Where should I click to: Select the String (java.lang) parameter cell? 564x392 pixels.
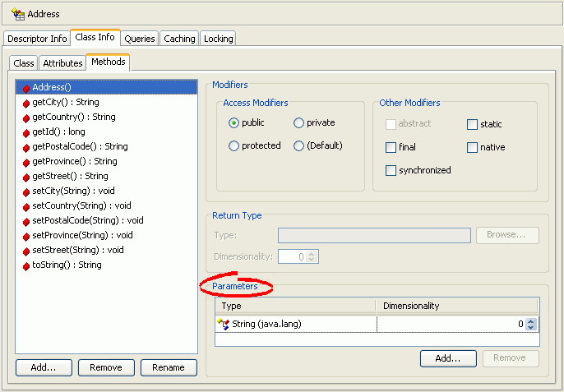click(x=296, y=324)
